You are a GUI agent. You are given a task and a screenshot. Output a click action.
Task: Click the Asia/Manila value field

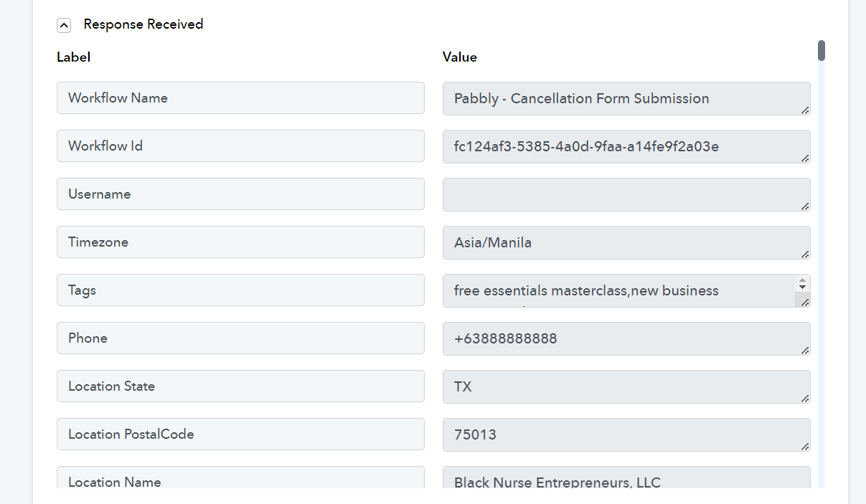click(x=626, y=242)
